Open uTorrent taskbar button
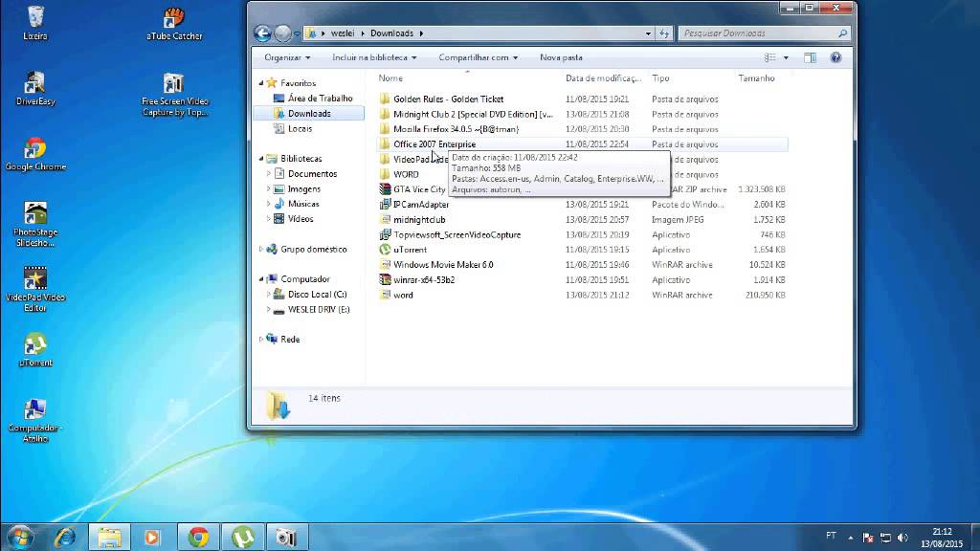 pyautogui.click(x=242, y=538)
